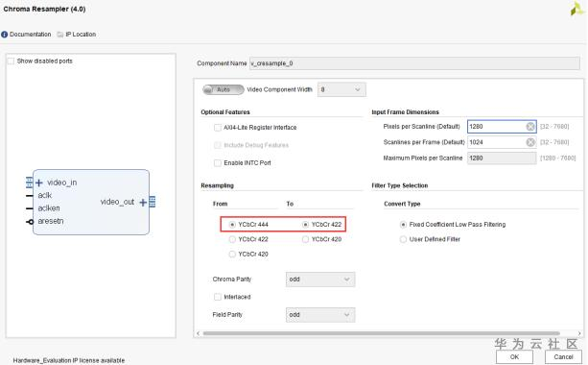
Task: Open the IP Location link
Action: click(81, 35)
